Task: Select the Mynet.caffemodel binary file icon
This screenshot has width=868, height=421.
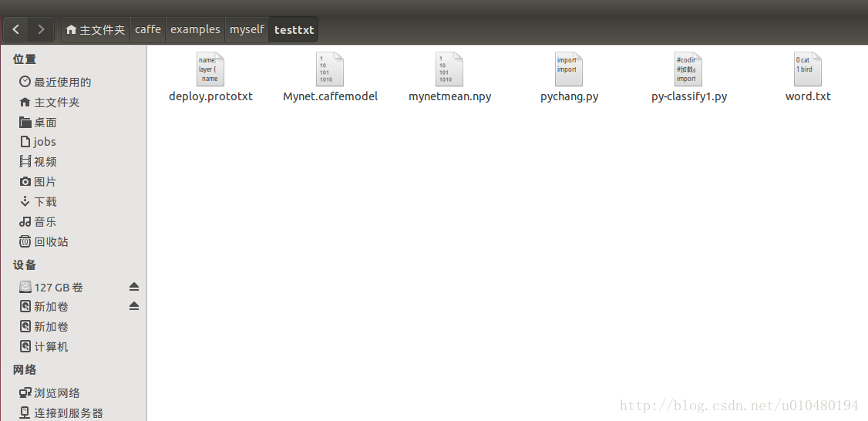Action: point(330,69)
